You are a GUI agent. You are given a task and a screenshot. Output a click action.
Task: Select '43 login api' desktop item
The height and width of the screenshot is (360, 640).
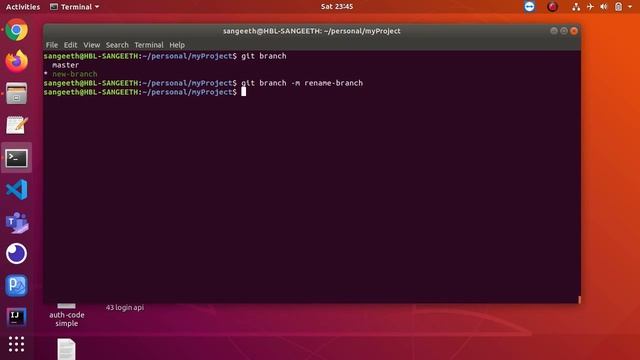tap(124, 307)
